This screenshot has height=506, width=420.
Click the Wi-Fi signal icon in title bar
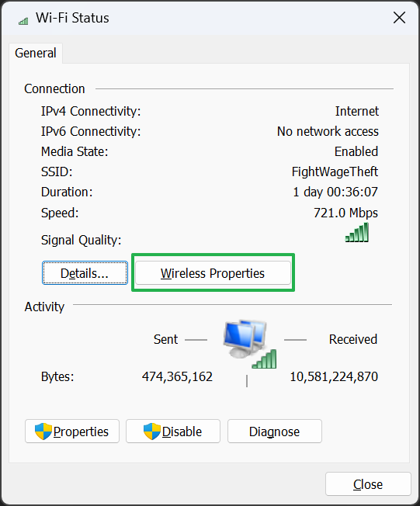(23, 21)
